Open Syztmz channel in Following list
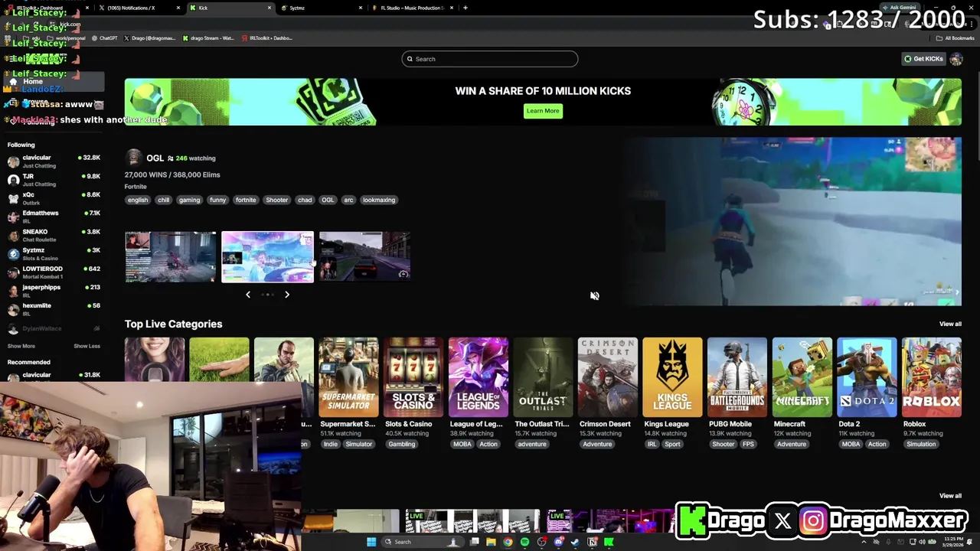Viewport: 980px width, 551px height. tap(54, 253)
